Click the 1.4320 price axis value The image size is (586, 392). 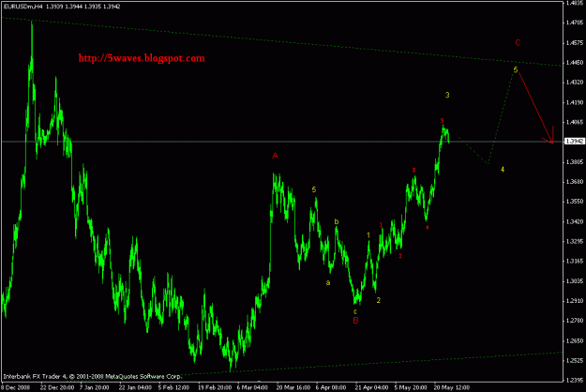(575, 82)
